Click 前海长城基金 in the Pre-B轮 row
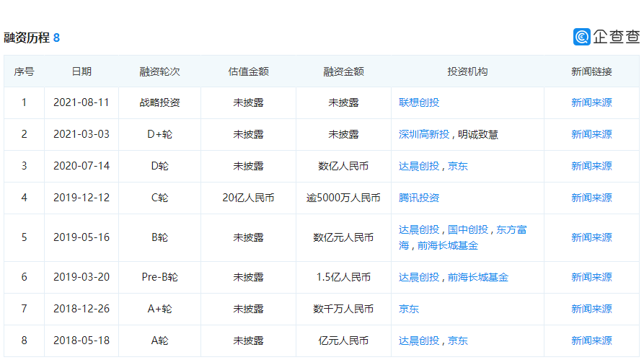This screenshot has width=644, height=360. pyautogui.click(x=478, y=278)
